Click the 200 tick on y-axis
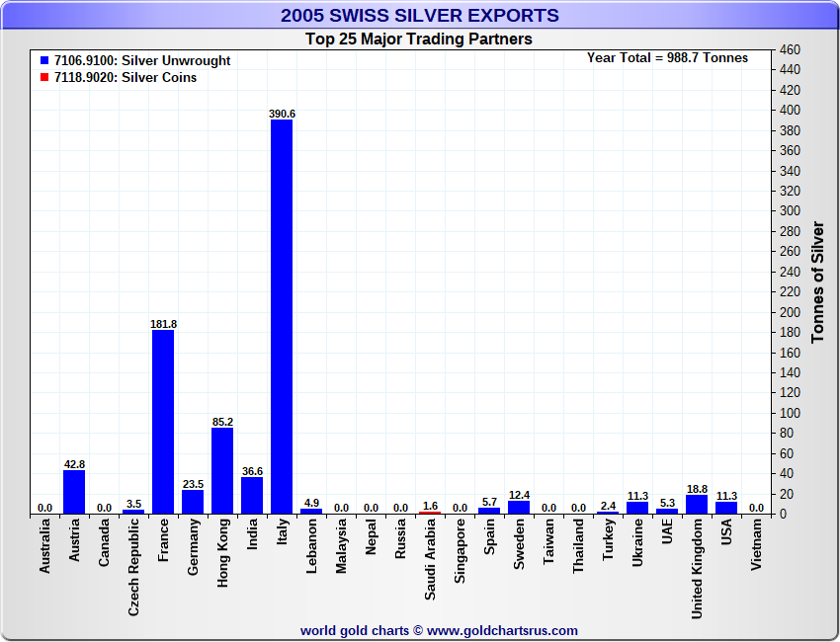840x642 pixels. click(790, 312)
